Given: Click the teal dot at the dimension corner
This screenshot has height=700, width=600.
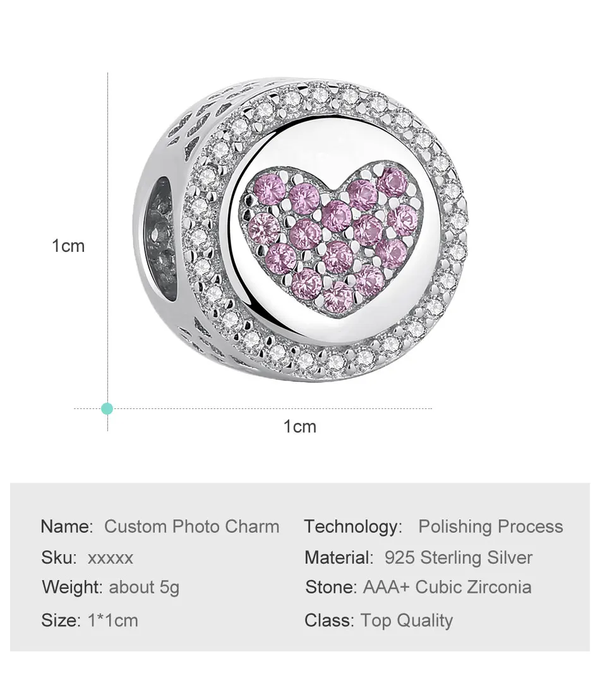Looking at the screenshot, I should coord(107,408).
